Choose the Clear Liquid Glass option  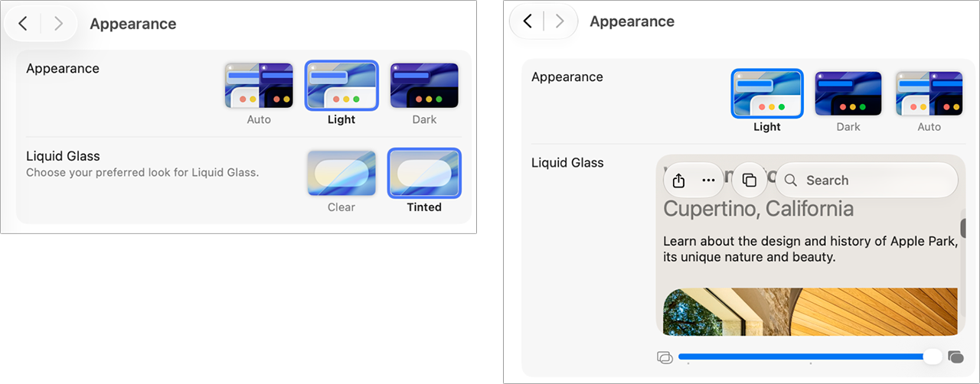[x=341, y=173]
